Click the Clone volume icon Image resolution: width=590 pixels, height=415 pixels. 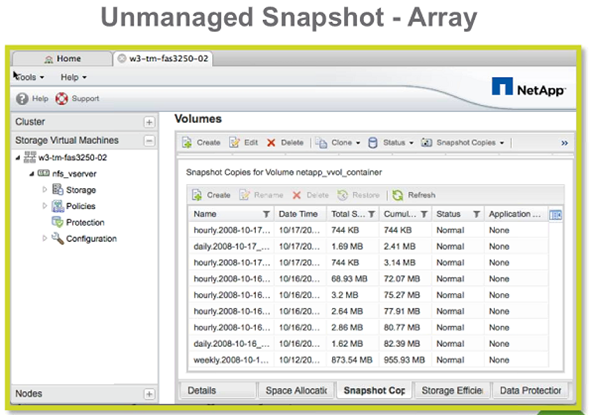click(x=321, y=143)
